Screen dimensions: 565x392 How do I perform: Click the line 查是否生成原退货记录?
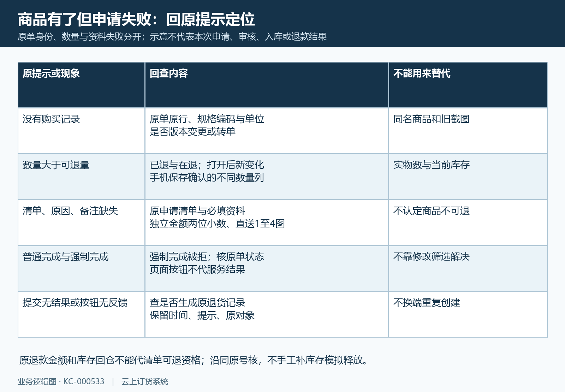coord(197,303)
